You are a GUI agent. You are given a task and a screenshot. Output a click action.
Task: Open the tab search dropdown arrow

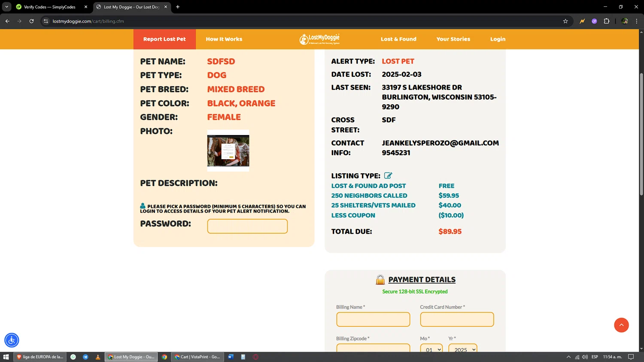[x=6, y=7]
